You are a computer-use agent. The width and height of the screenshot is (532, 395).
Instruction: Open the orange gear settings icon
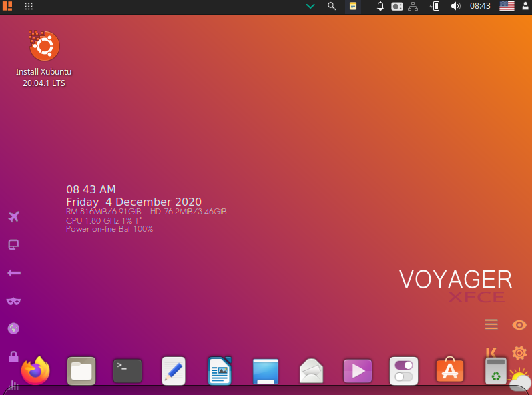519,353
